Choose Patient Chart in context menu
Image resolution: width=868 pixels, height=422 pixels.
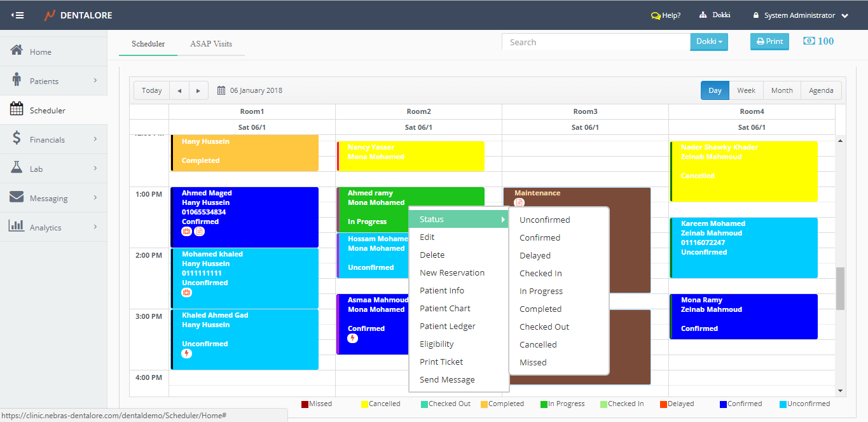tap(445, 308)
